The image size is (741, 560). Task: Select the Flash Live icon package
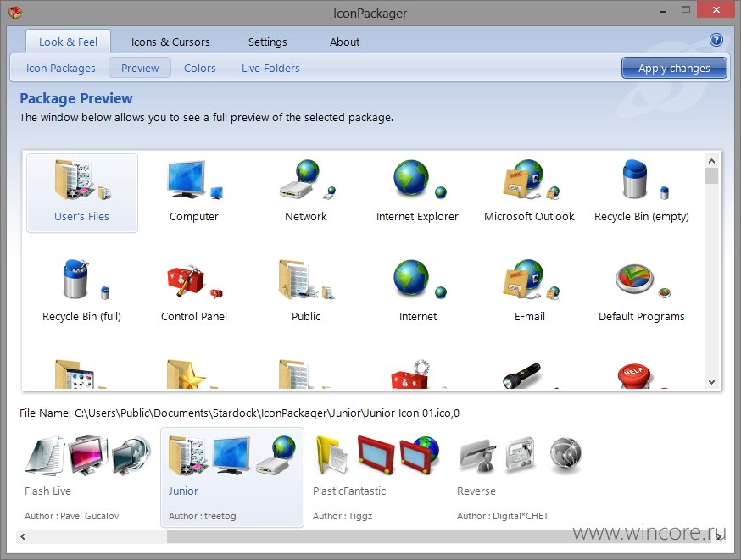[x=88, y=477]
